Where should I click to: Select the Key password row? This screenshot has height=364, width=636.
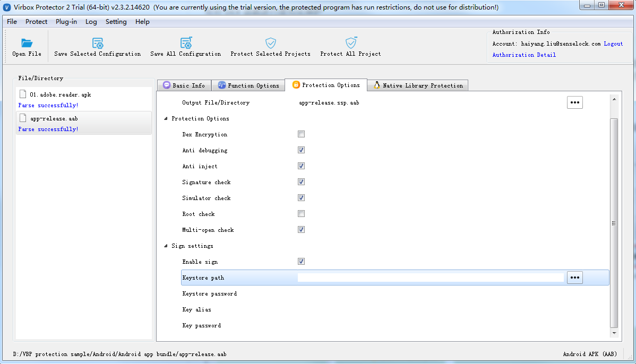pos(395,325)
